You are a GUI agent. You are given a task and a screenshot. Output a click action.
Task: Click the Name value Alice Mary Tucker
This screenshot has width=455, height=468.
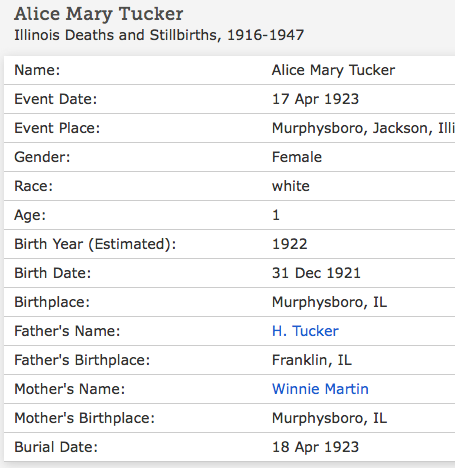click(x=333, y=70)
